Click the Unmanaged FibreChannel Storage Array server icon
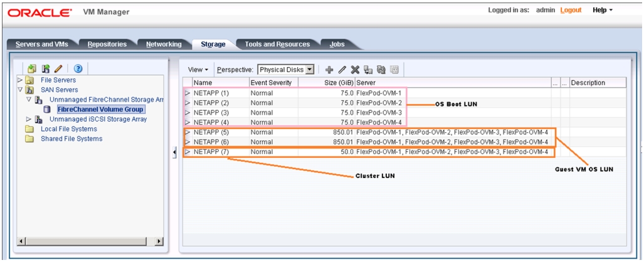This screenshot has width=644, height=275. (x=38, y=100)
